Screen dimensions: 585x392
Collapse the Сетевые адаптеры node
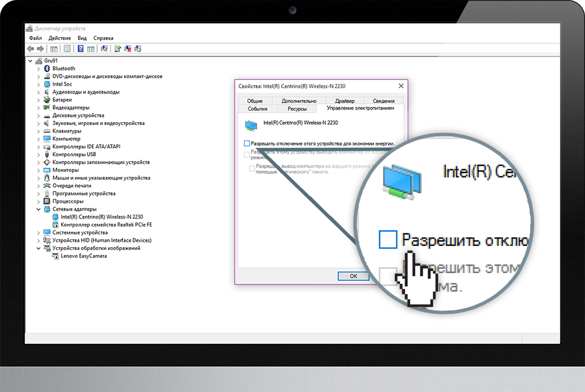point(39,209)
